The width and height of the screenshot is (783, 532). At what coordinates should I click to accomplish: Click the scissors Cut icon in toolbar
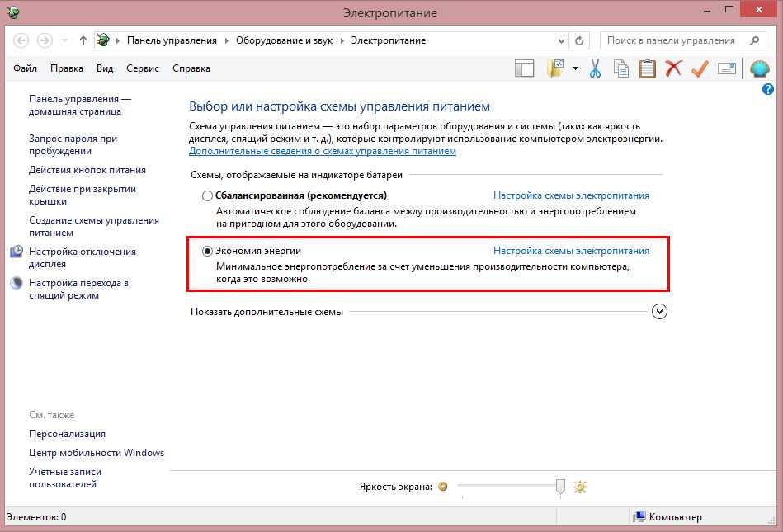(595, 68)
